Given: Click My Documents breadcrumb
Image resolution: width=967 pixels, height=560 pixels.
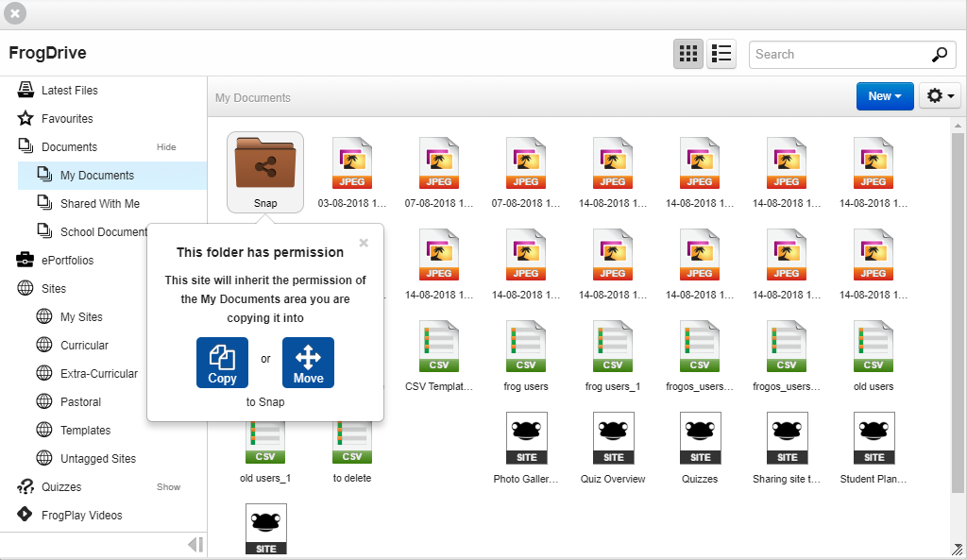Looking at the screenshot, I should [253, 97].
